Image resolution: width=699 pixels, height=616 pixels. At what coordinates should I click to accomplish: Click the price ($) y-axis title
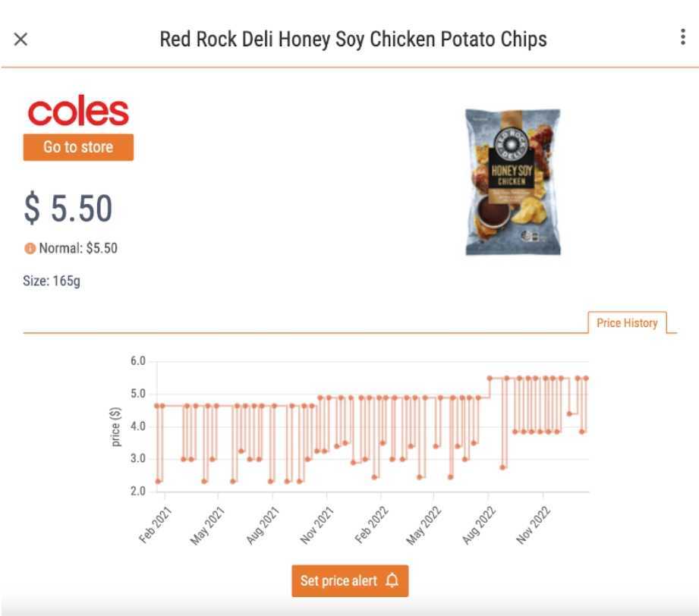click(x=116, y=426)
